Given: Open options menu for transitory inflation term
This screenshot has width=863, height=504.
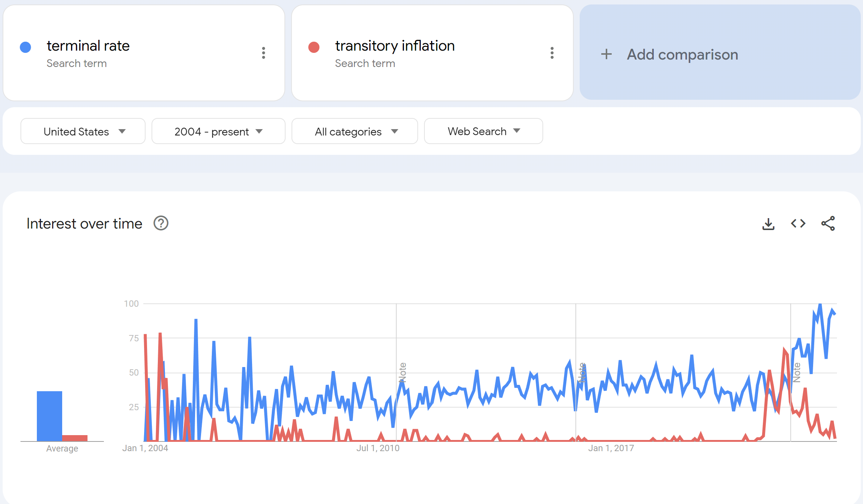Looking at the screenshot, I should [x=552, y=53].
